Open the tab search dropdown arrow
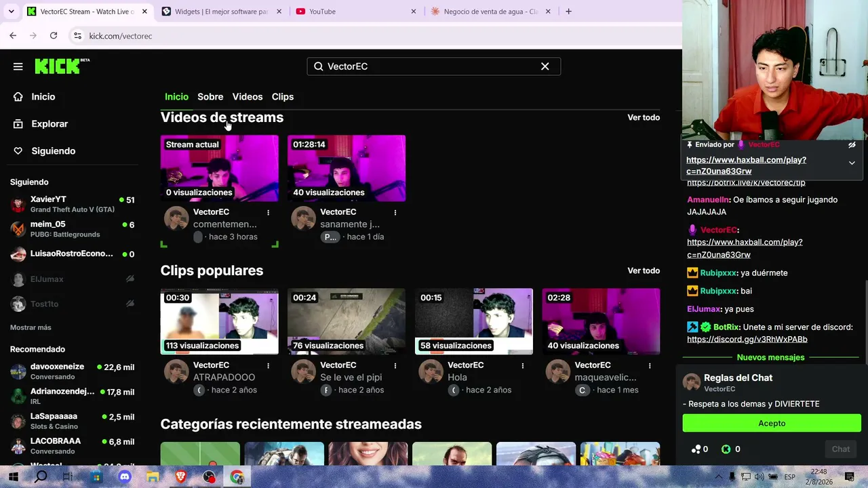 11,12
